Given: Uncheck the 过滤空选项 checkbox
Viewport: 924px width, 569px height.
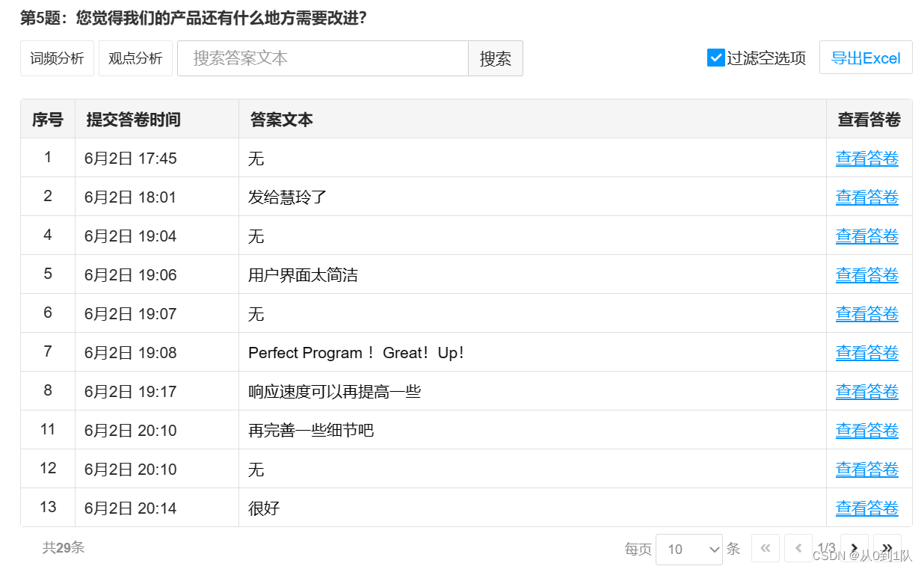Looking at the screenshot, I should point(715,58).
